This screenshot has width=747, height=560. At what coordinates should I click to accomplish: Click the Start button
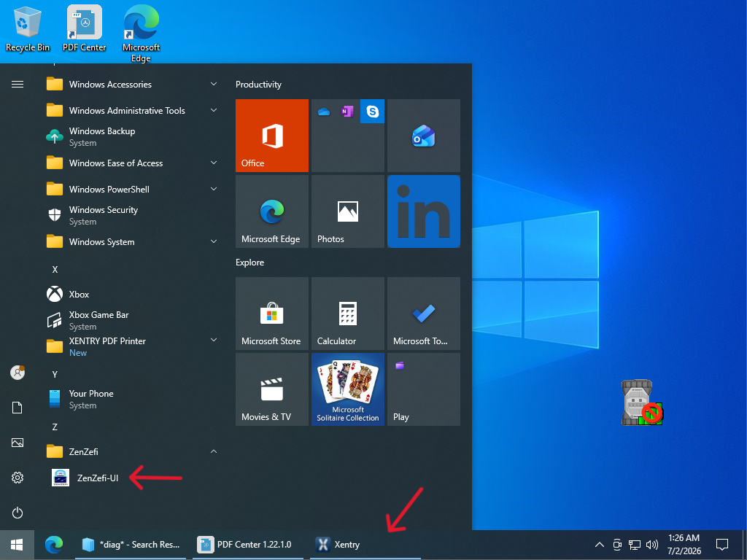18,545
